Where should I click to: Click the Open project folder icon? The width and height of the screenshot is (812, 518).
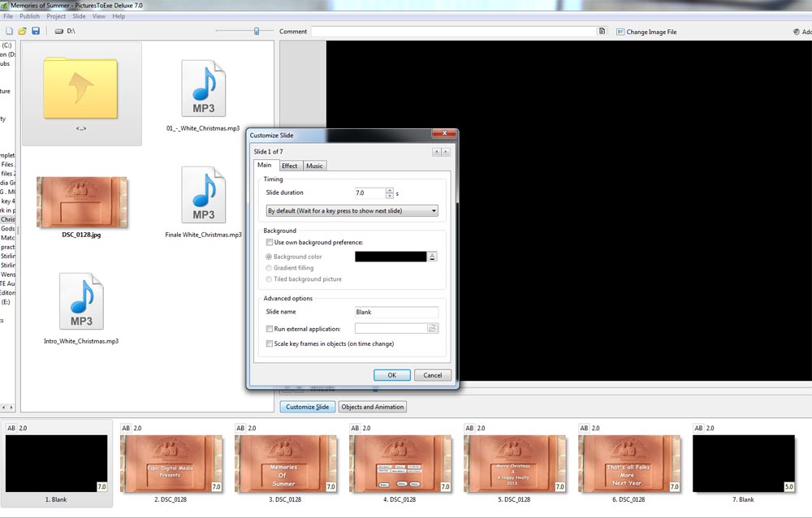point(22,31)
